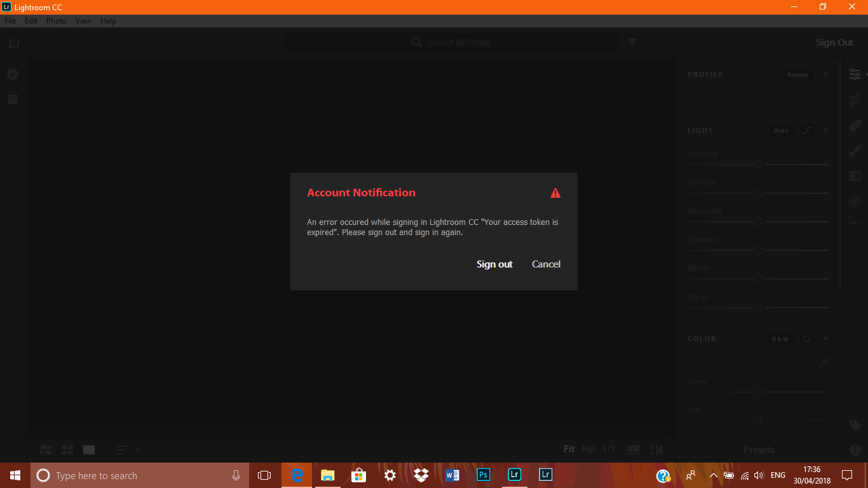Viewport: 868px width, 488px height.
Task: Open the sort order dropdown
Action: [129, 450]
